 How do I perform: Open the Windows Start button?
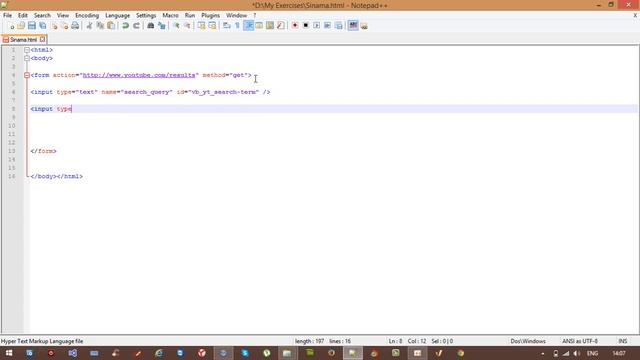tap(8, 353)
